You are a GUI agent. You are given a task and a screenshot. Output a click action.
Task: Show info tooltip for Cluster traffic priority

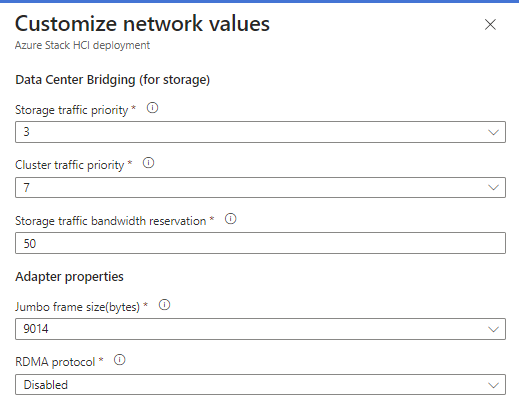(148, 163)
